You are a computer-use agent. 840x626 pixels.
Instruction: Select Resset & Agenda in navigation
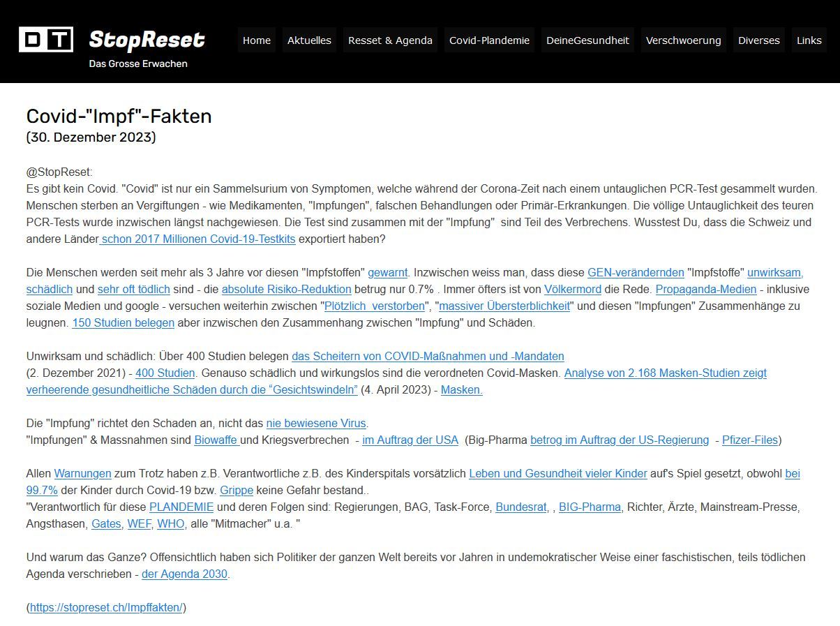(390, 40)
